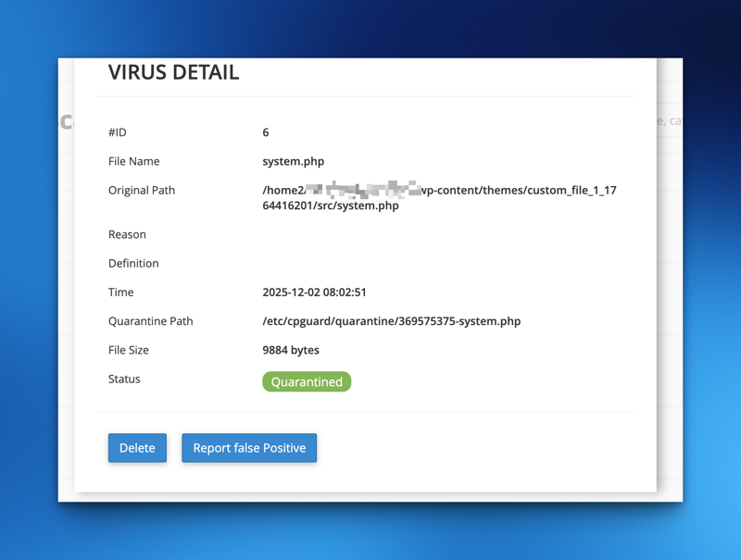This screenshot has width=741, height=560.
Task: Click the Definition field label
Action: coord(133,263)
